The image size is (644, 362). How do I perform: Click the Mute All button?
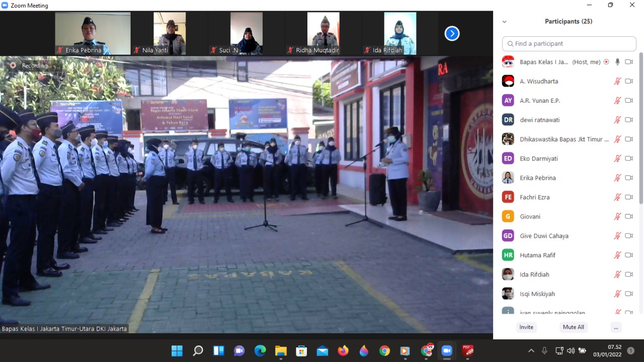click(574, 327)
